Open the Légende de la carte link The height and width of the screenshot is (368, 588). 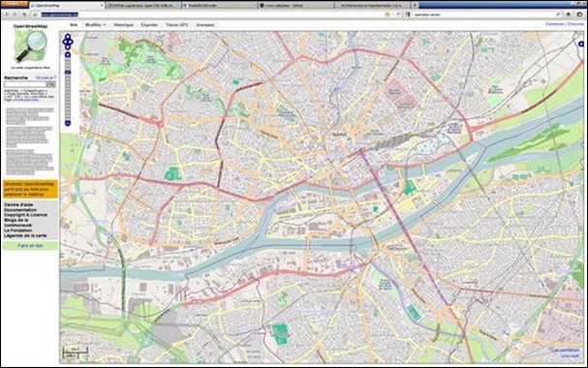click(x=25, y=235)
